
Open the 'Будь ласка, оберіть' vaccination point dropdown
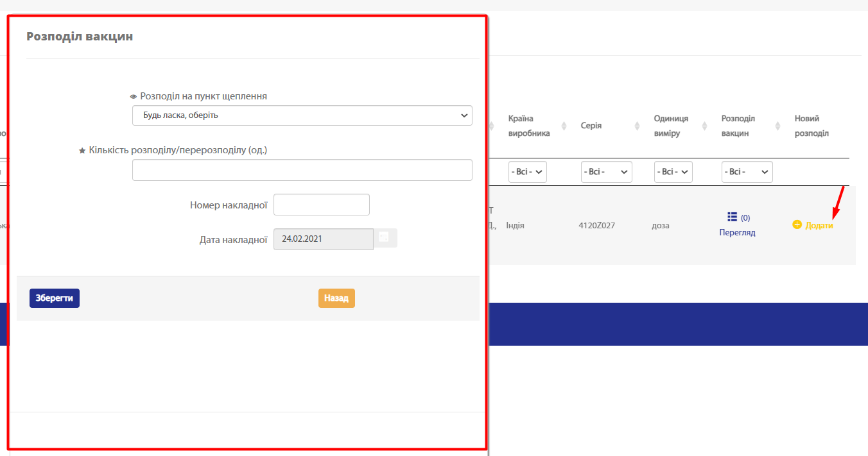click(302, 115)
